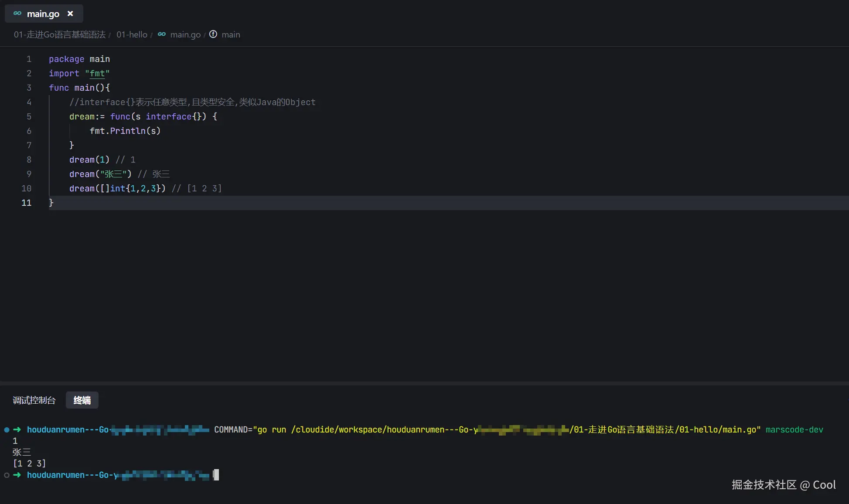
Task: Click line number 11 in the gutter
Action: point(27,203)
